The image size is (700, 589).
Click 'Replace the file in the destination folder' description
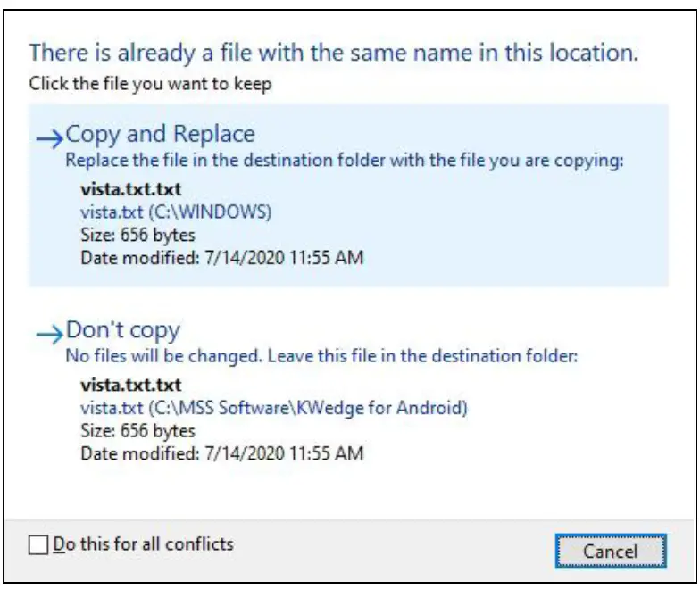coord(344,162)
